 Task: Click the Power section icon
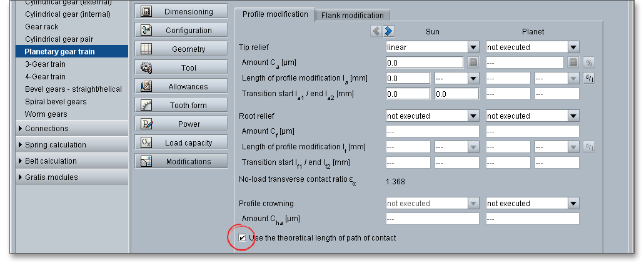pos(147,124)
